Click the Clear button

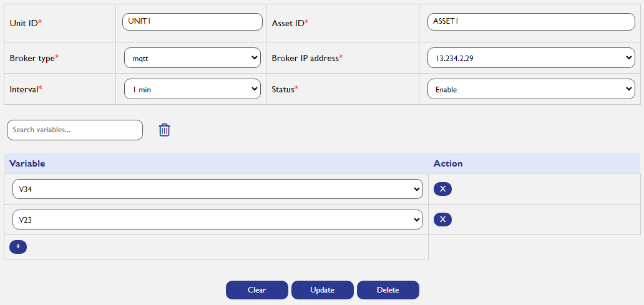coord(256,290)
